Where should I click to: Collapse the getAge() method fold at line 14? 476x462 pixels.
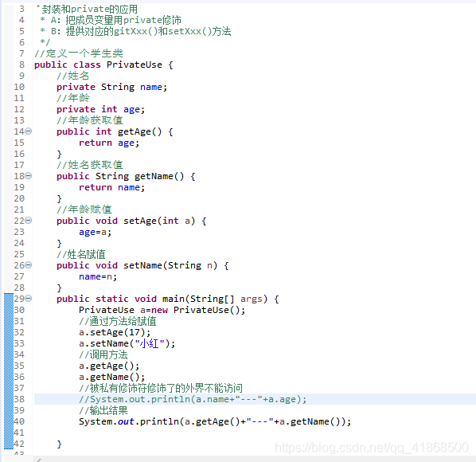click(x=28, y=131)
